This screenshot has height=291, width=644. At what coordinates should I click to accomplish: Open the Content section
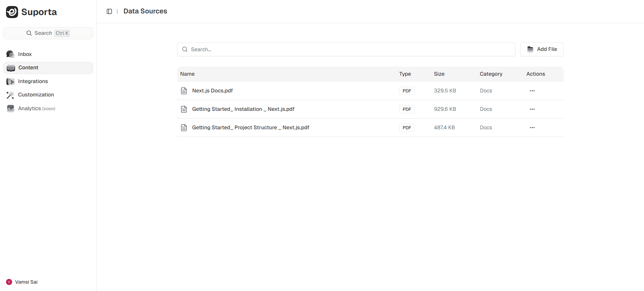(x=48, y=68)
